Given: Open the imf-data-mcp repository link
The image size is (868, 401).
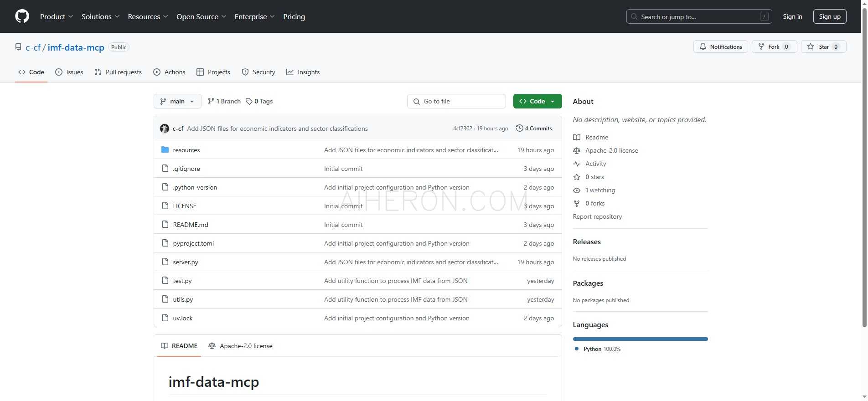Looking at the screenshot, I should 76,47.
